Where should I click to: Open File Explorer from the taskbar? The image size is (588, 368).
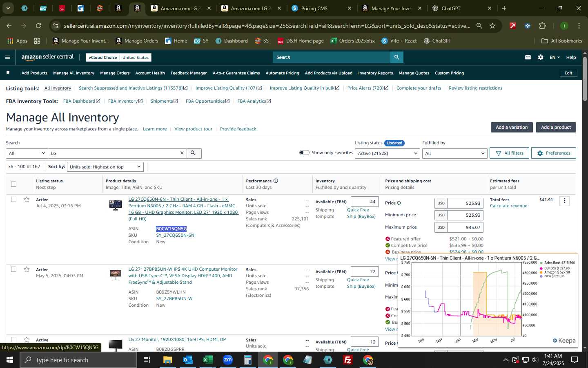(168, 360)
